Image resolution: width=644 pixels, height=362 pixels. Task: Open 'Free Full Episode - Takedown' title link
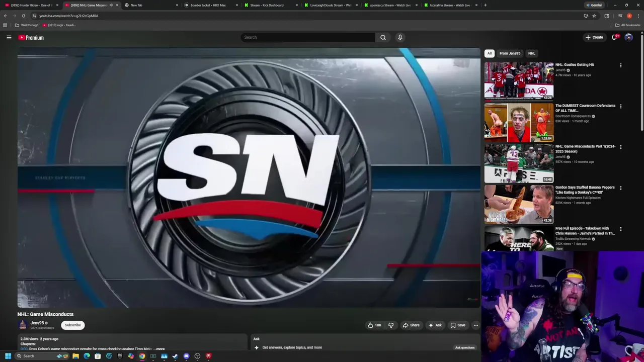585,231
